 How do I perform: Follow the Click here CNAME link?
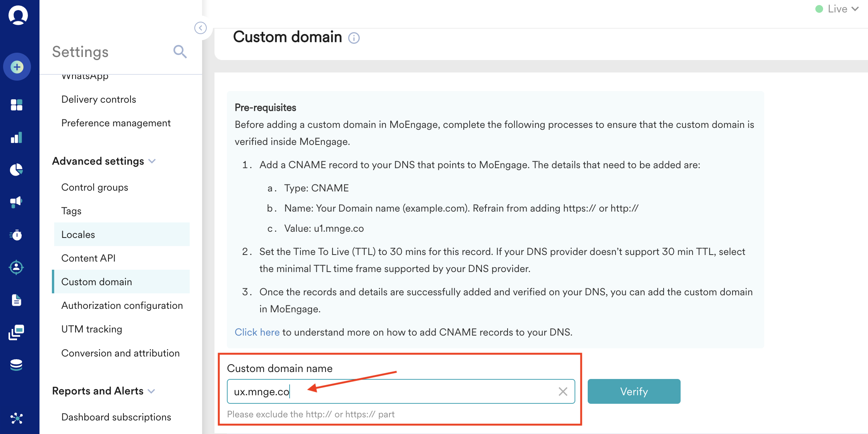click(x=257, y=332)
